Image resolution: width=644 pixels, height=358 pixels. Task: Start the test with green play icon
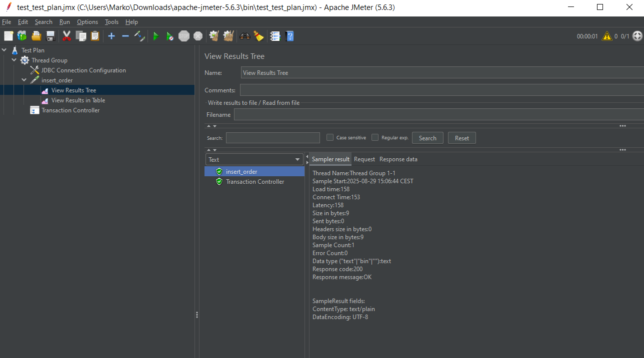[x=156, y=36]
